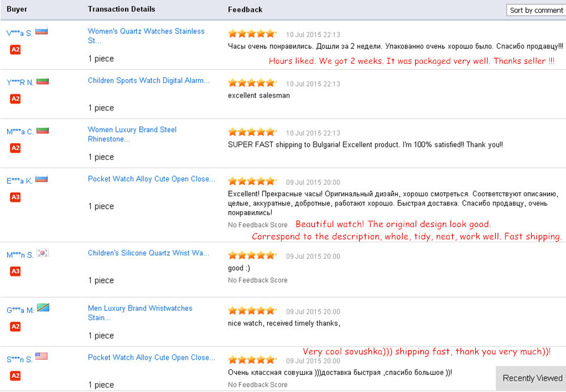
Task: Click the A3 badge under buyer M***n S.
Action: tap(15, 271)
